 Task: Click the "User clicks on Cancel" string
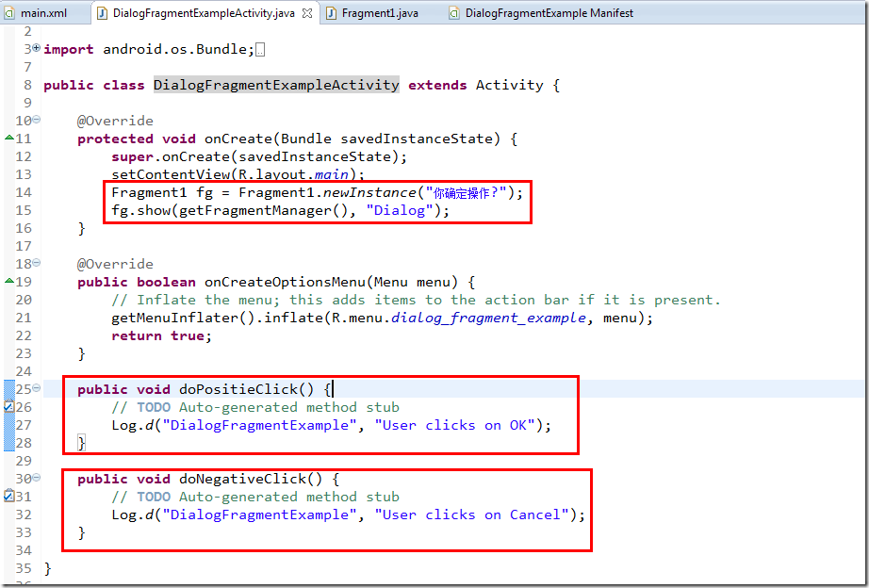pos(471,514)
